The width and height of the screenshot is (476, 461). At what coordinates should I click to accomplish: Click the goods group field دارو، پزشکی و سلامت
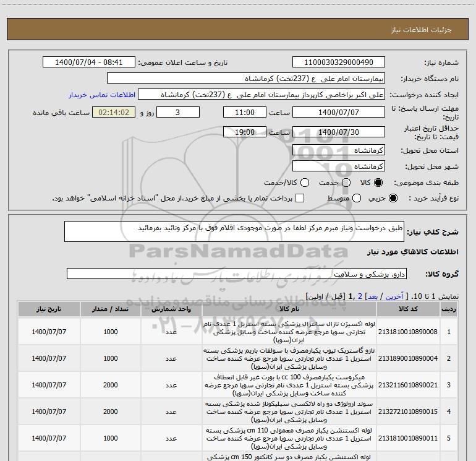237,274
